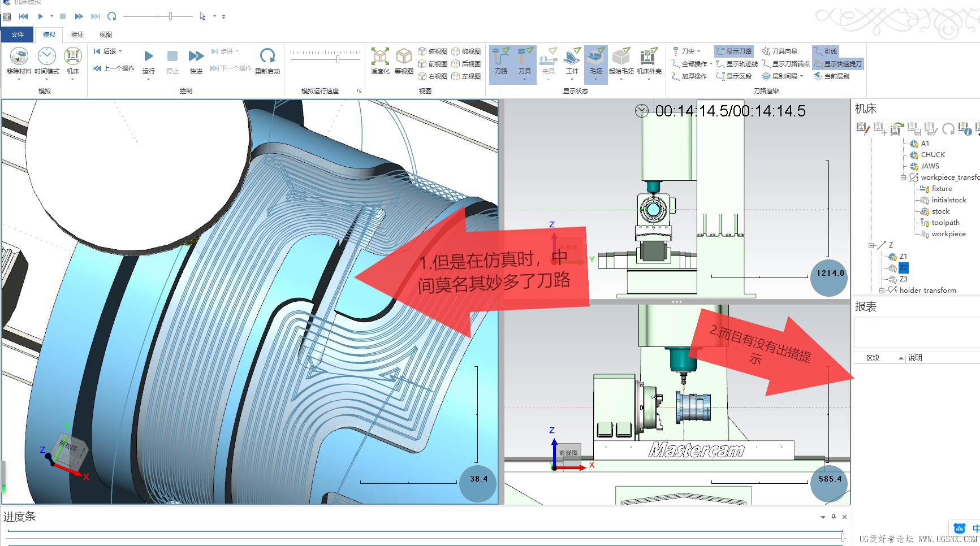Image resolution: width=980 pixels, height=546 pixels.
Task: Select 后视图 back view
Action: (466, 64)
